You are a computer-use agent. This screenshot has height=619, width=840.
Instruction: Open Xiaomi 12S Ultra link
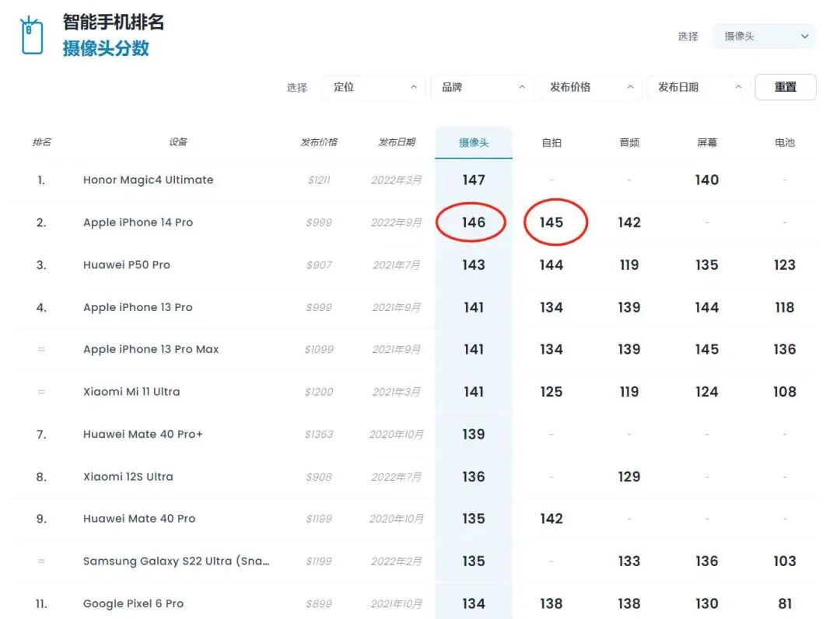pos(128,477)
